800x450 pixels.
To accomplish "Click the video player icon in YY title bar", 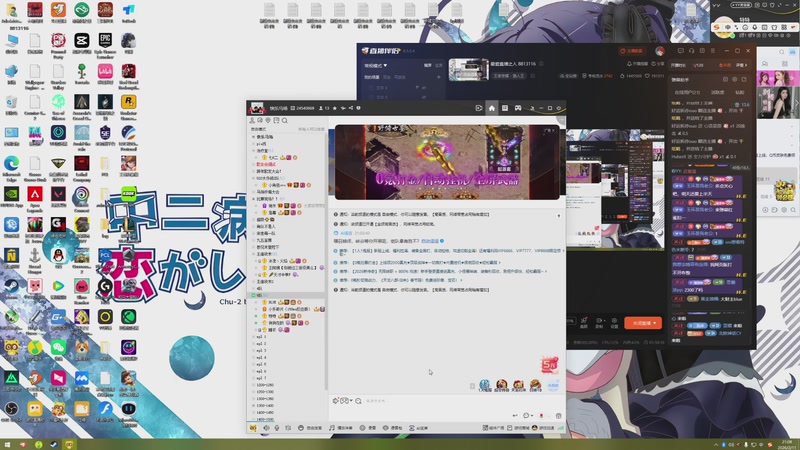I will (x=479, y=108).
